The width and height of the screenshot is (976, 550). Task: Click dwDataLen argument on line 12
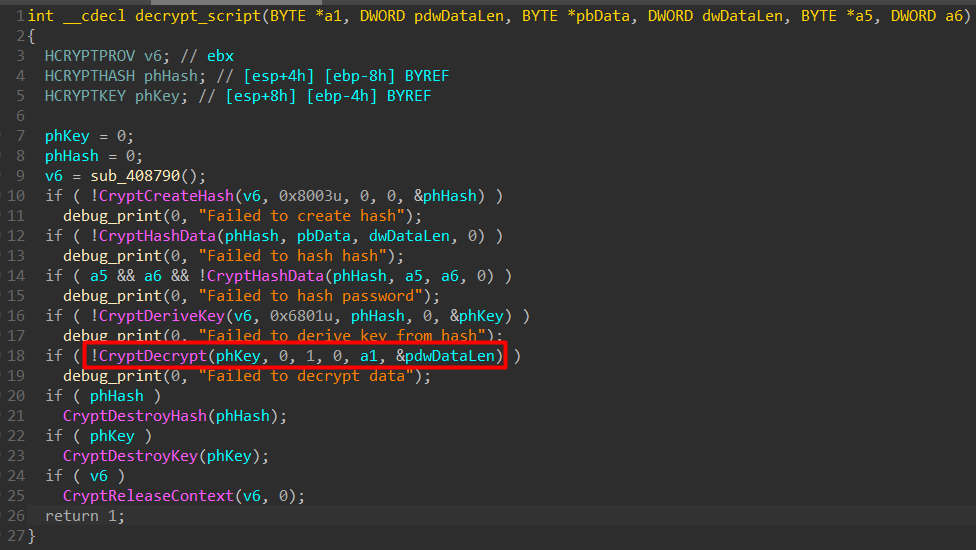409,236
